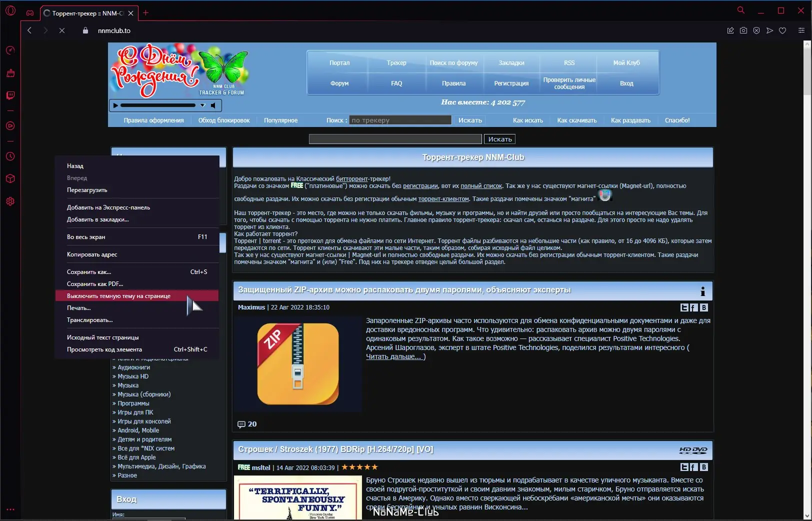Follow the Читать дальше link

pos(396,356)
